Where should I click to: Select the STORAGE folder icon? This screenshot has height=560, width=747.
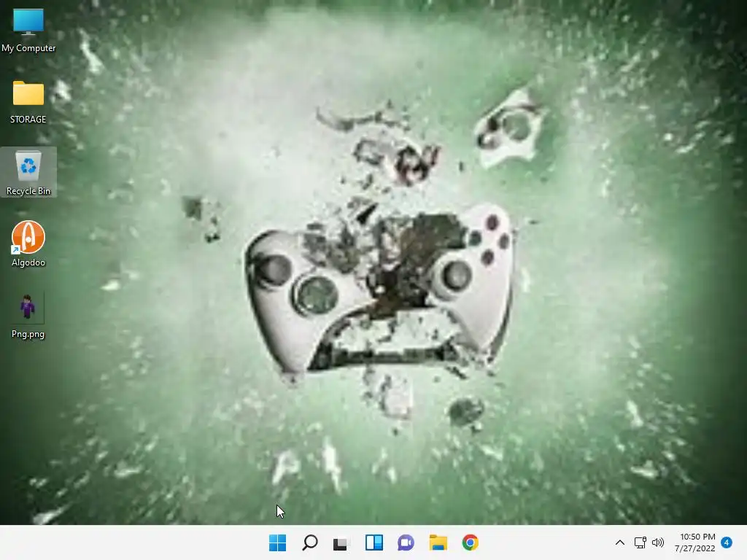(x=28, y=93)
